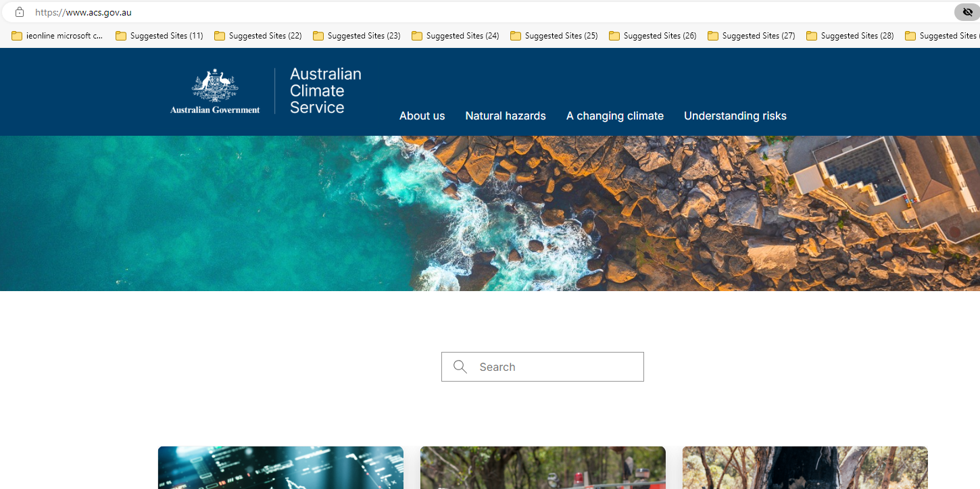Click the search magnifier icon
The image size is (980, 489).
pyautogui.click(x=460, y=367)
